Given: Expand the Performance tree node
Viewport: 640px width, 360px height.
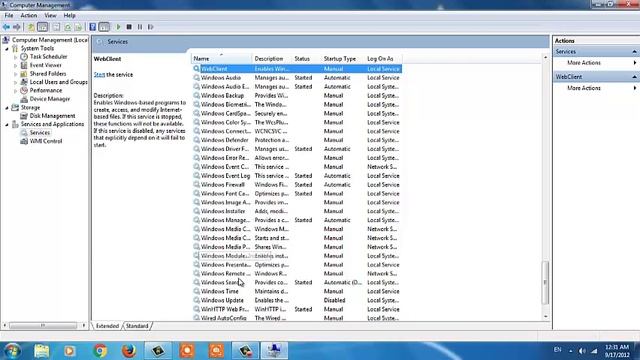Looking at the screenshot, I should click(x=16, y=91).
